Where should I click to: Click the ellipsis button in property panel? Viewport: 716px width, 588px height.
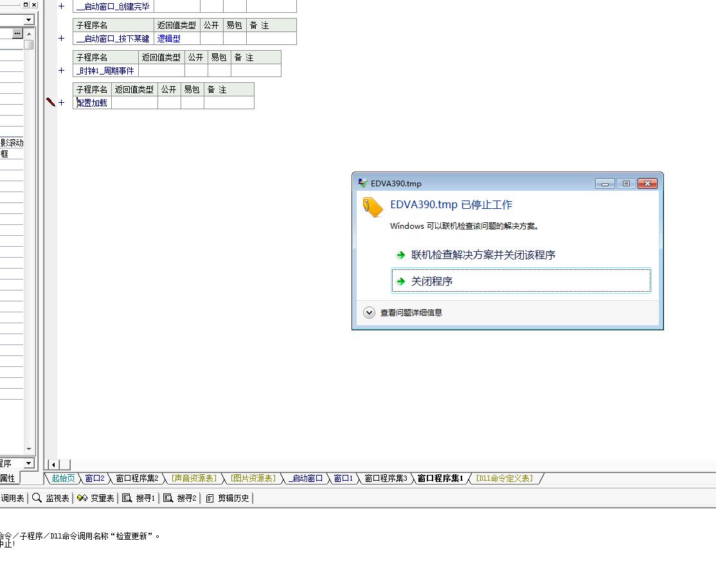tap(17, 33)
